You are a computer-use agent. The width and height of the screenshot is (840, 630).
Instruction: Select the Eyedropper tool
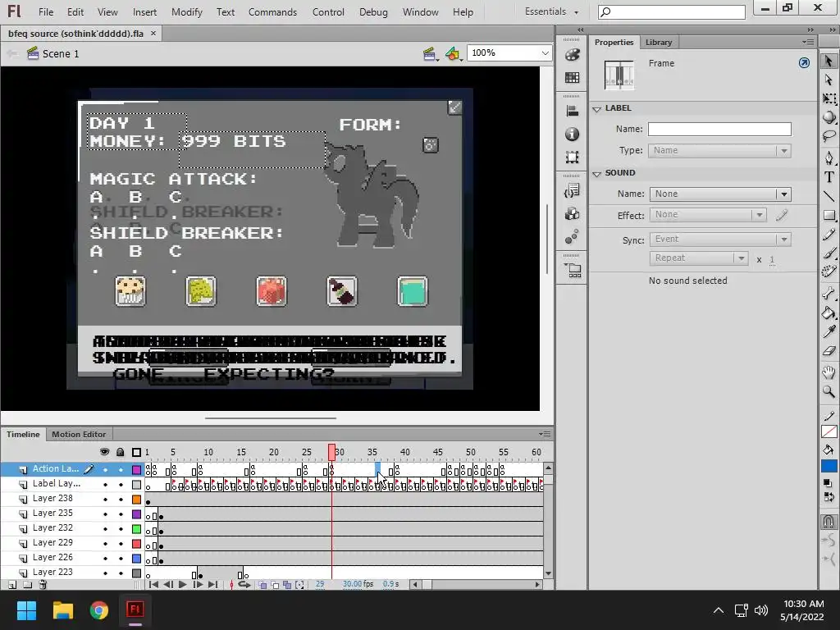(x=829, y=331)
